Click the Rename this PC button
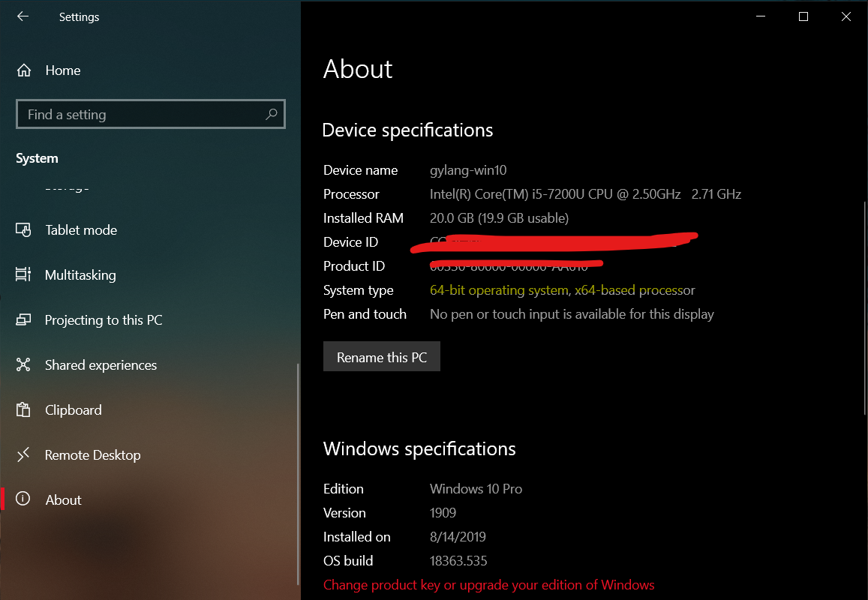This screenshot has height=600, width=868. [382, 357]
